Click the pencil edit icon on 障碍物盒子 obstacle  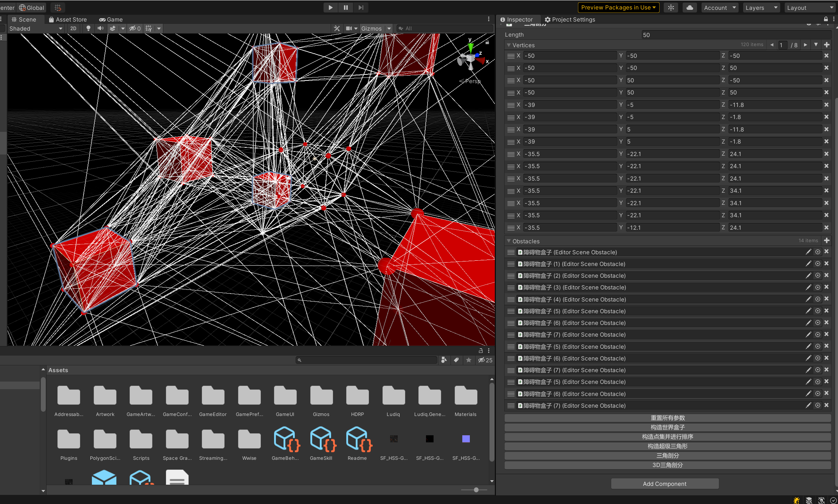[x=809, y=252]
